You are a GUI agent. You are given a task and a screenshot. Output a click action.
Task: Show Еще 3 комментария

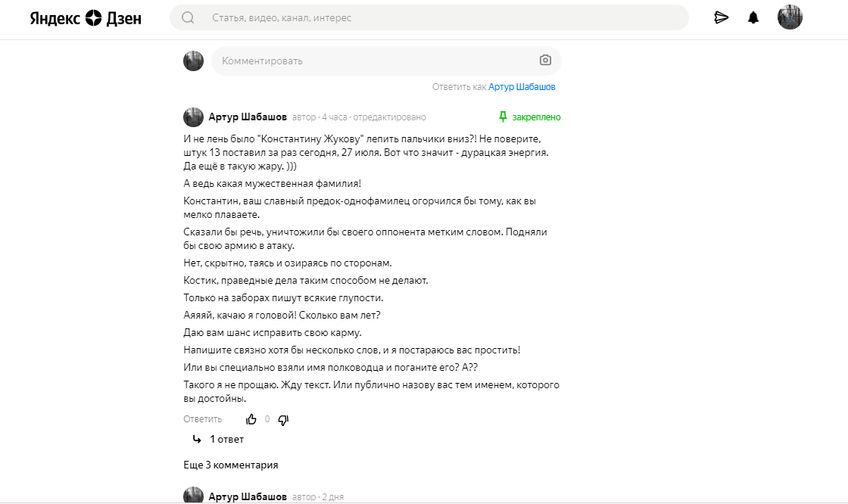[x=230, y=465]
